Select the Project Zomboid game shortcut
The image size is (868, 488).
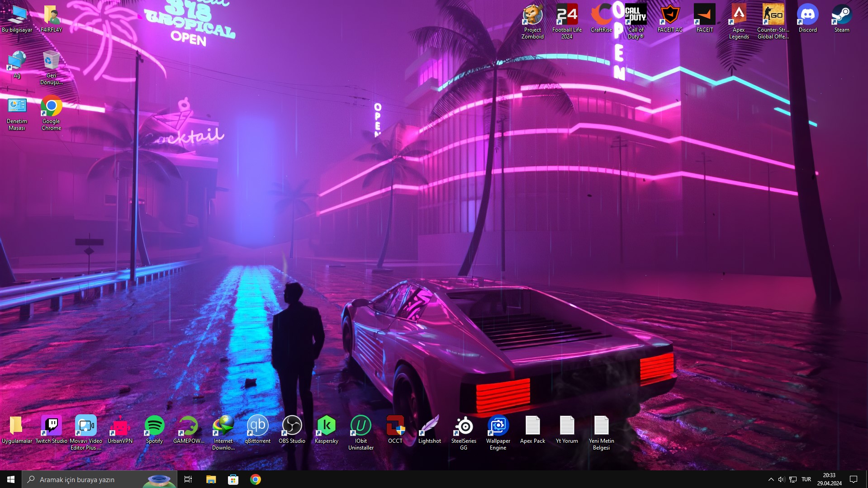tap(533, 22)
